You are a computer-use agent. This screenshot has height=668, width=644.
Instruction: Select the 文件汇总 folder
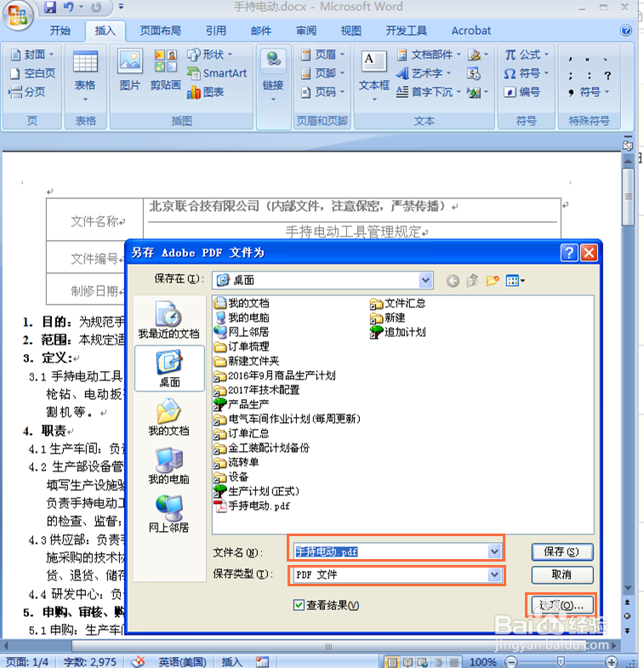click(398, 303)
